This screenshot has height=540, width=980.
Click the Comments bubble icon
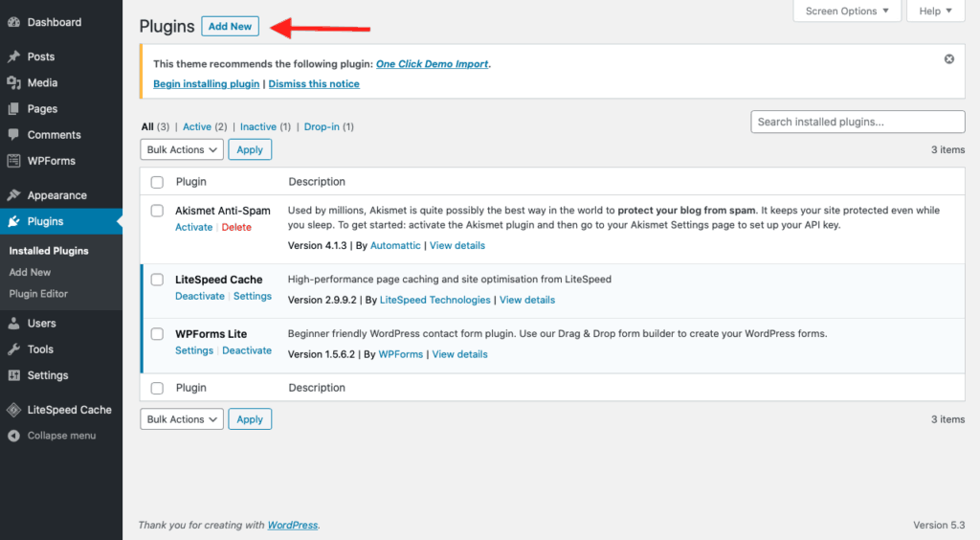tap(13, 134)
